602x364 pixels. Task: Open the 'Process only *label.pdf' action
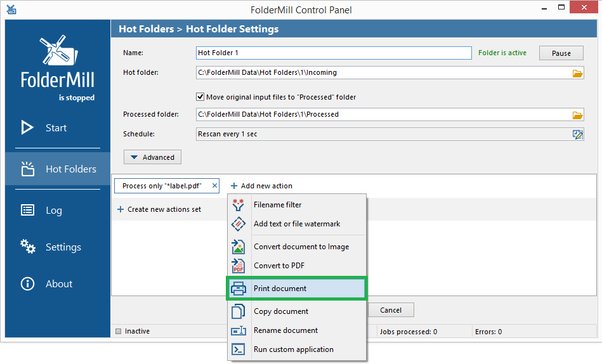point(162,186)
